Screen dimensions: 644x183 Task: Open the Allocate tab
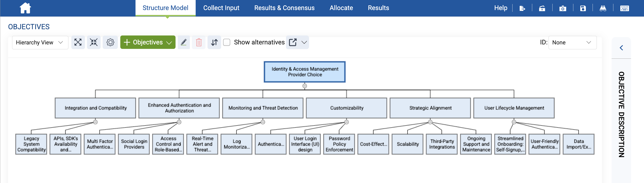341,8
